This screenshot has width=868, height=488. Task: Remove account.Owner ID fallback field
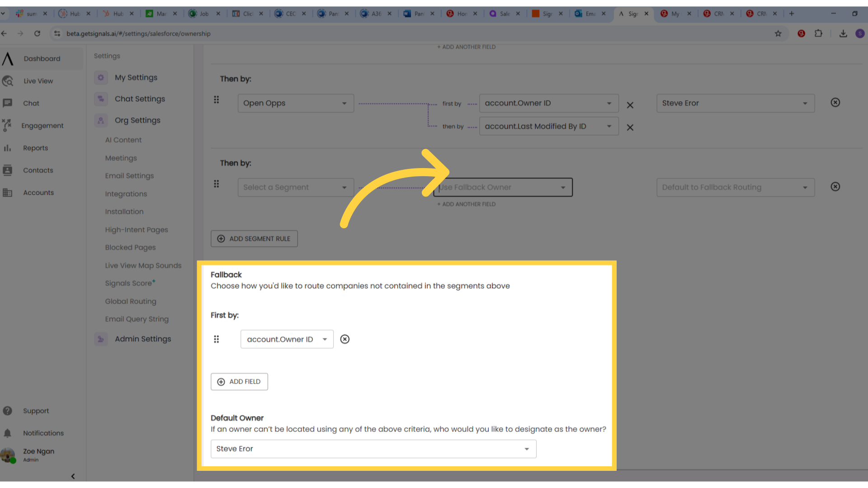click(345, 339)
